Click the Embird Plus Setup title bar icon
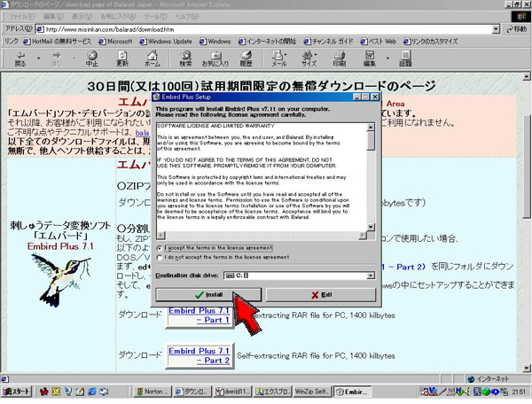532x404 pixels. (156, 97)
